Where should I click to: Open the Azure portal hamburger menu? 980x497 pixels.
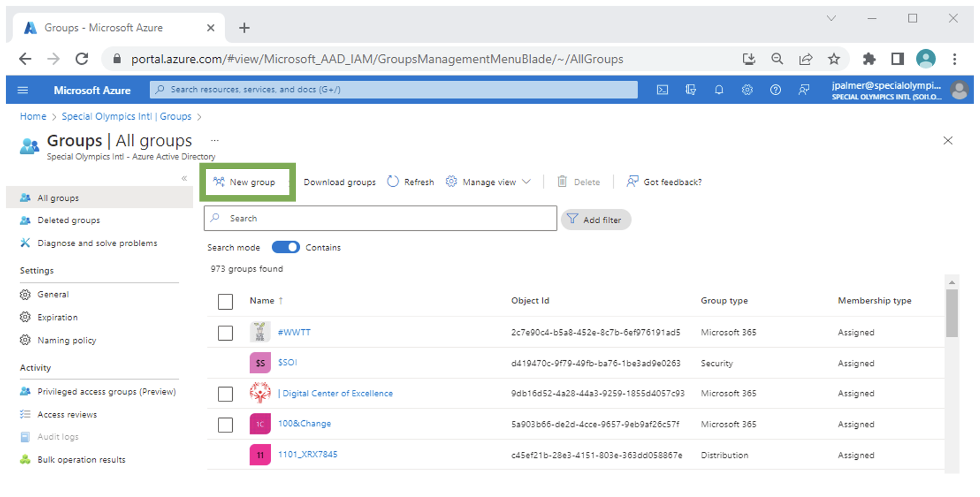[23, 90]
